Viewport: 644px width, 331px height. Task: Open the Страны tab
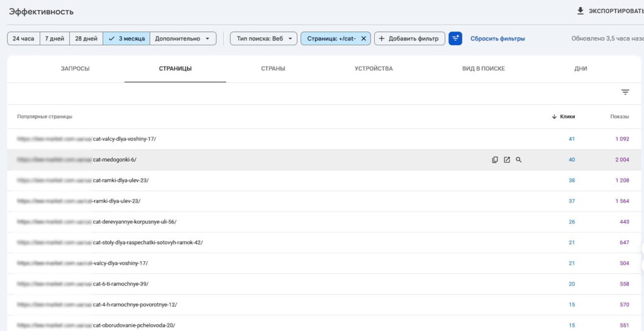(x=273, y=69)
